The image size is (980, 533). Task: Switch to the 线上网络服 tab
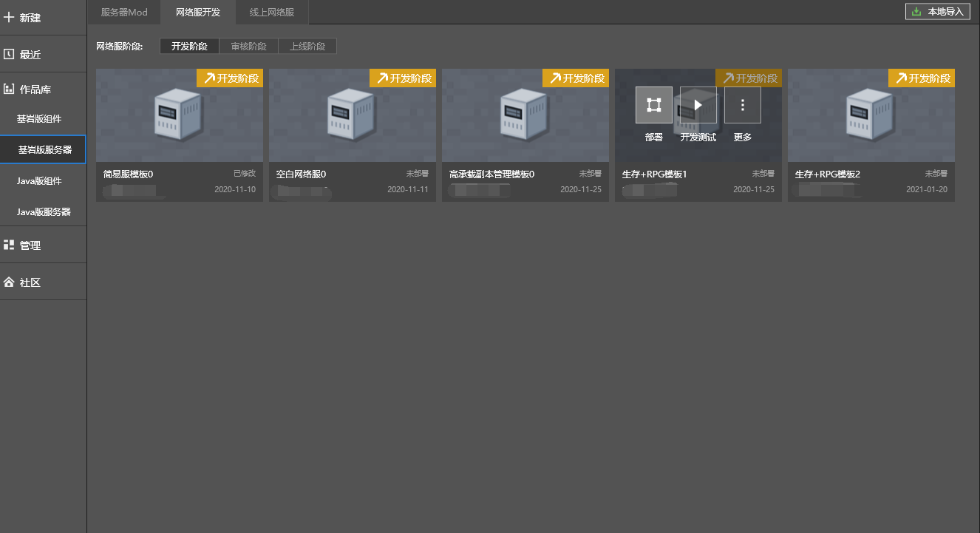click(x=272, y=12)
